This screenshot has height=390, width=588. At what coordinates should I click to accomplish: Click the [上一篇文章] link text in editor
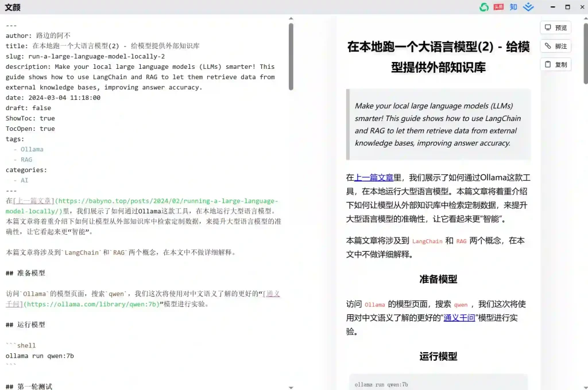34,201
